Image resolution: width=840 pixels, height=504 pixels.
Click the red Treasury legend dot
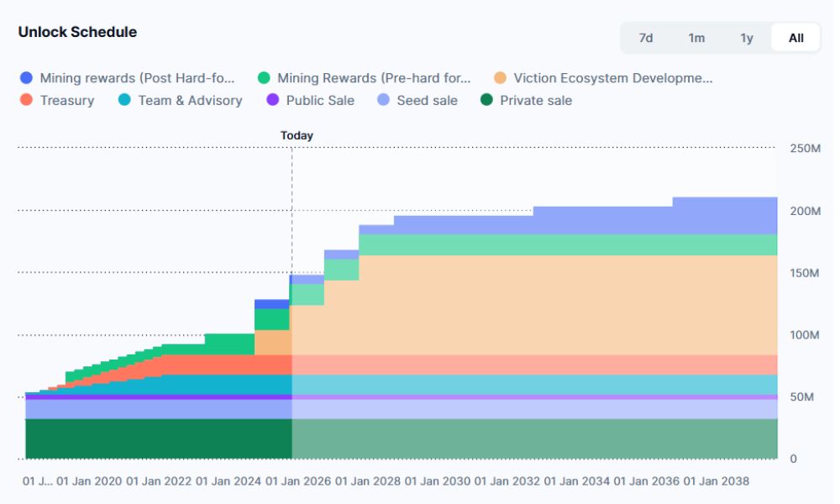[x=26, y=101]
